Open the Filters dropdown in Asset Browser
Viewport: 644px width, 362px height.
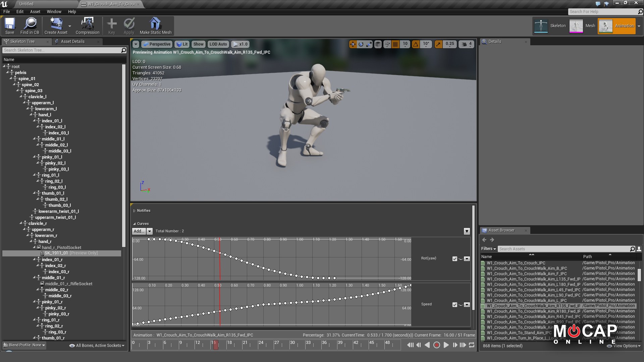click(x=488, y=249)
